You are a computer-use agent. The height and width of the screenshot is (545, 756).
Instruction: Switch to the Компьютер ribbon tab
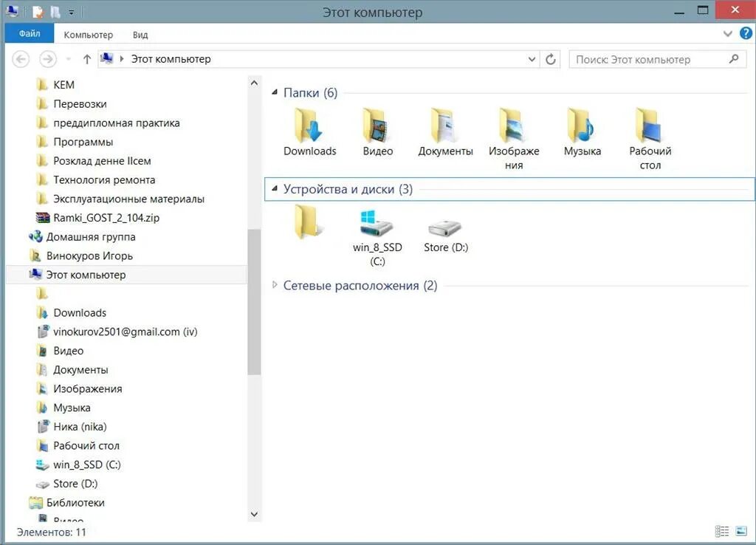[89, 35]
